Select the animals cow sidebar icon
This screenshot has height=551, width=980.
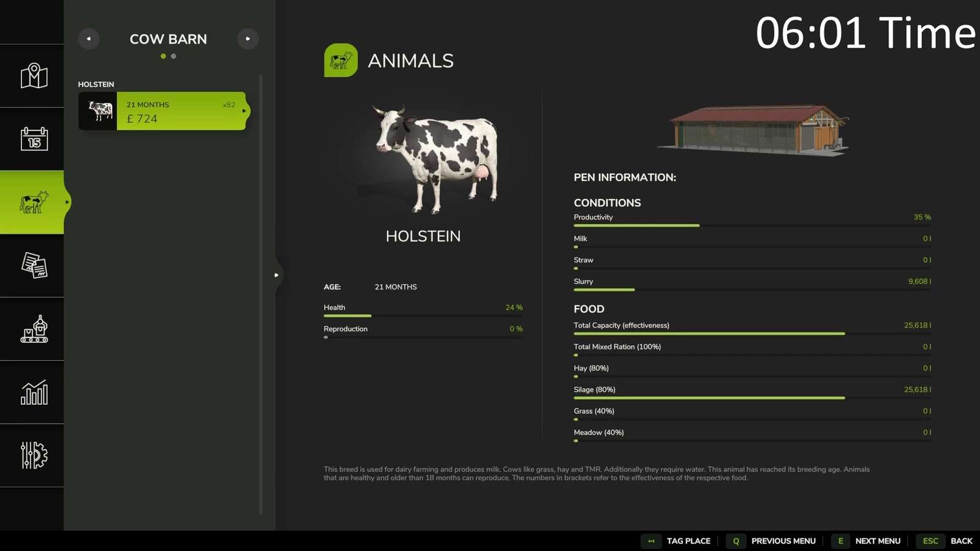33,202
